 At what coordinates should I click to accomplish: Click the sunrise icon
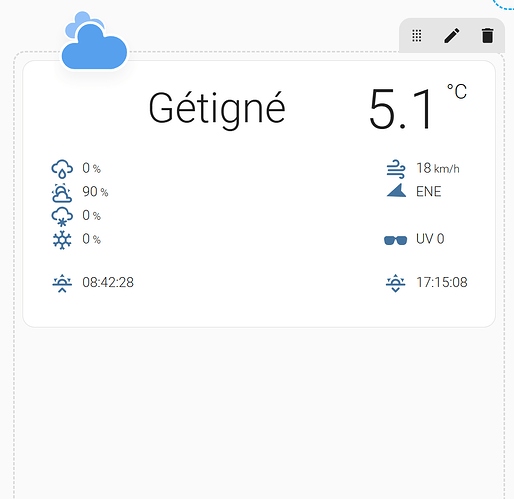point(62,283)
